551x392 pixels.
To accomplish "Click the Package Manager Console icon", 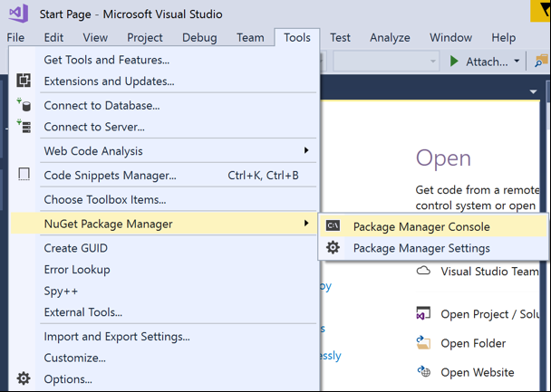I will tap(333, 225).
